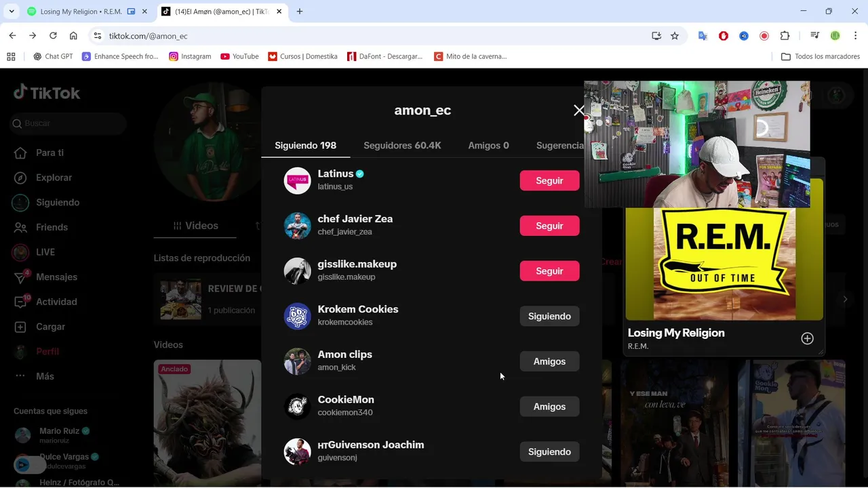The image size is (868, 488).
Task: Toggle Siguiendo for Guivenson Joachim
Action: (x=549, y=451)
